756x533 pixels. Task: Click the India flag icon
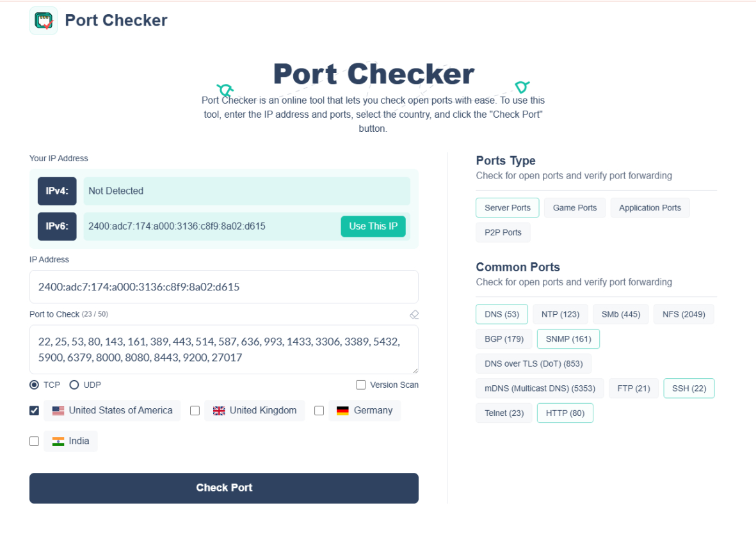click(x=58, y=442)
